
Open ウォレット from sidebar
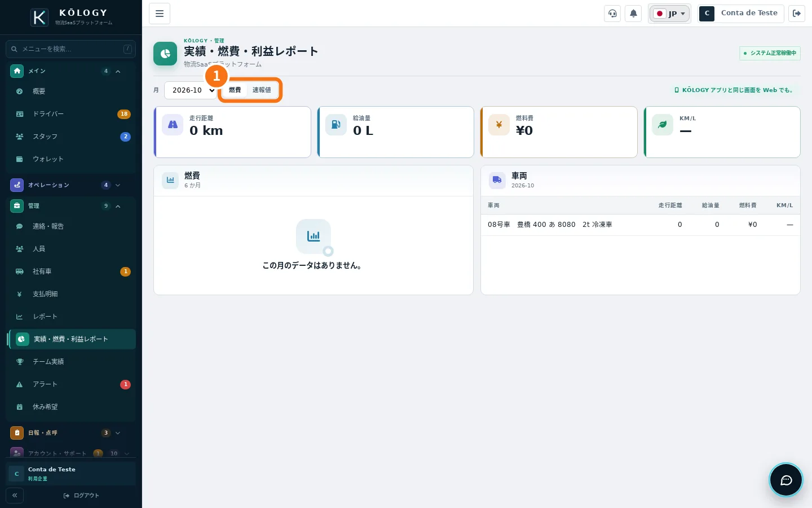71,159
